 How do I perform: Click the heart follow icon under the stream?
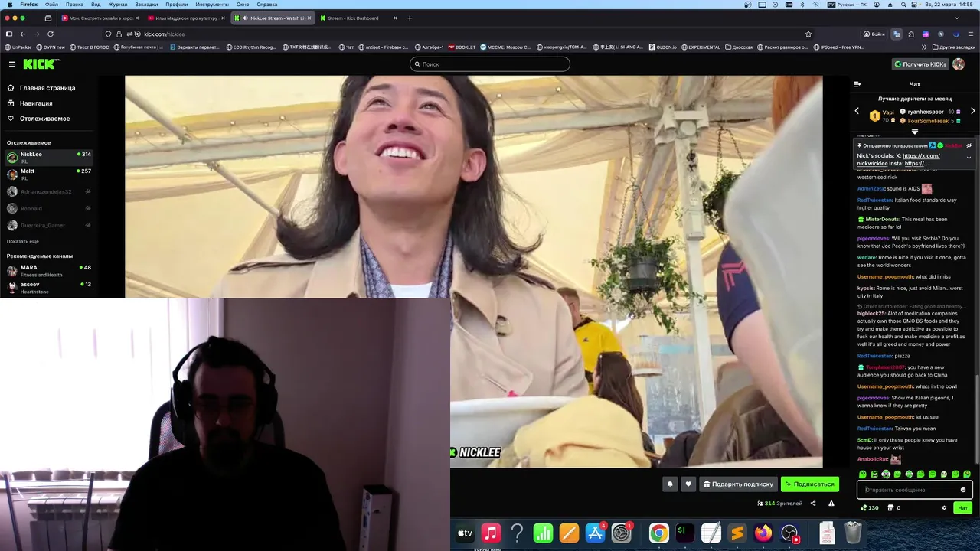click(x=688, y=484)
